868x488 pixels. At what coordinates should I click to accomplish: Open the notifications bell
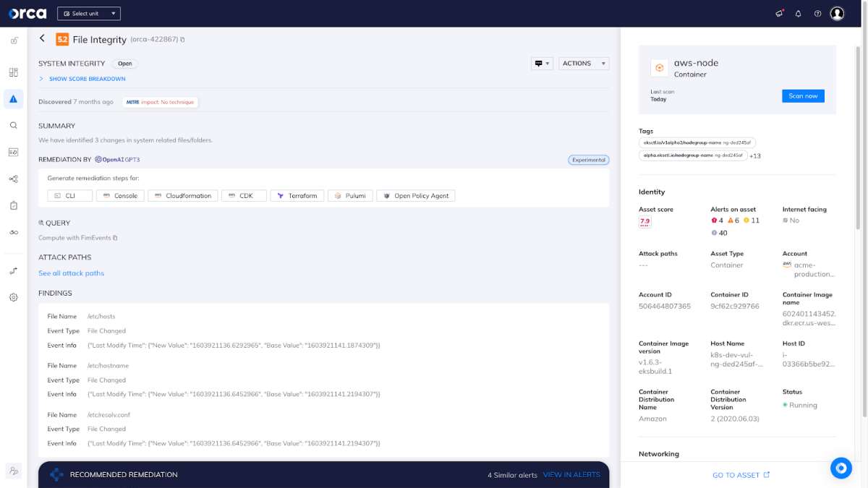pos(799,13)
